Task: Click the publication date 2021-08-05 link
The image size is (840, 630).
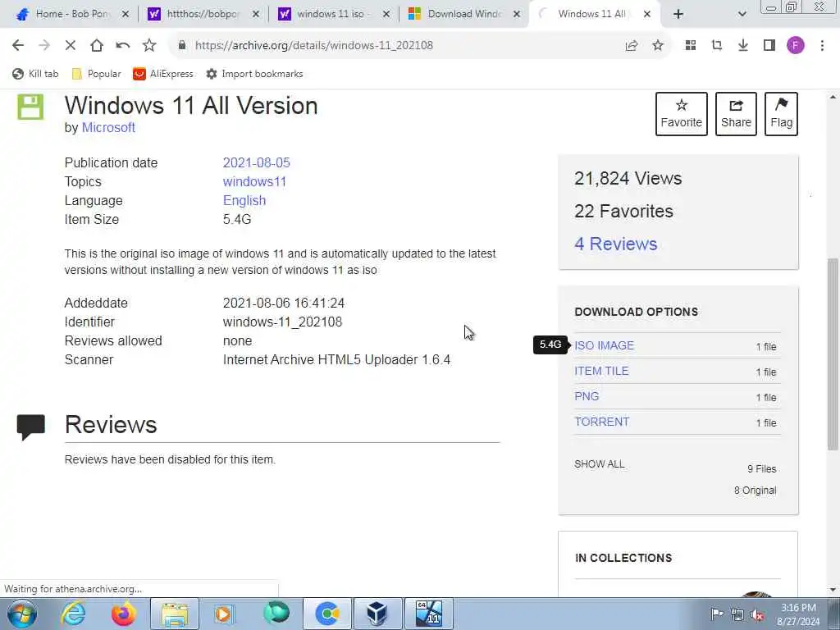Action: tap(256, 163)
